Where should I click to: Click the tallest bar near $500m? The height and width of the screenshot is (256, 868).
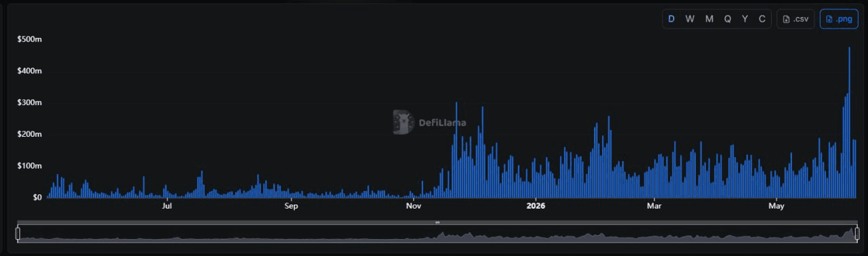(849, 123)
